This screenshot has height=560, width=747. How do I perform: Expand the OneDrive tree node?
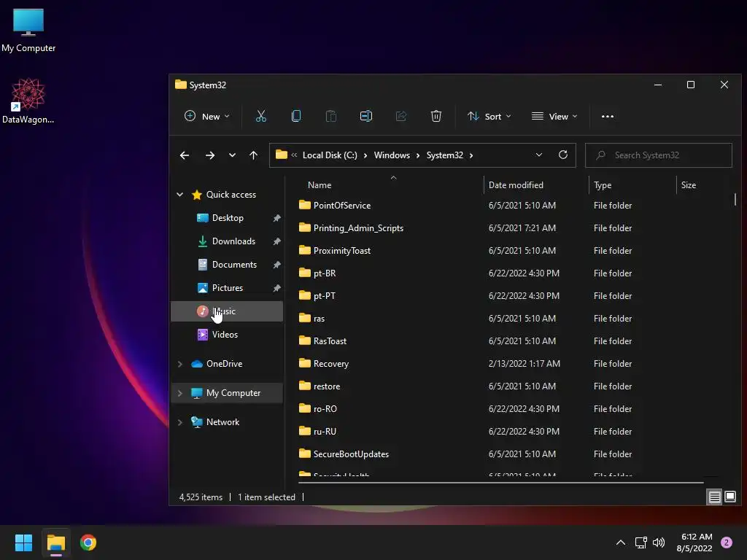(179, 364)
